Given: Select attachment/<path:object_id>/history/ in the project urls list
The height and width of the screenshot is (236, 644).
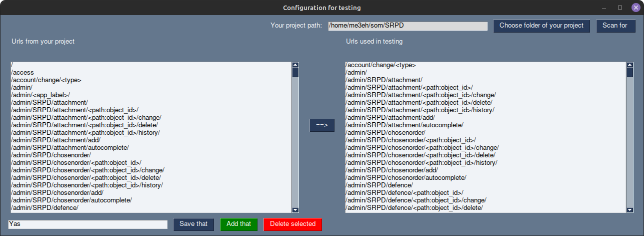Looking at the screenshot, I should tap(150, 133).
